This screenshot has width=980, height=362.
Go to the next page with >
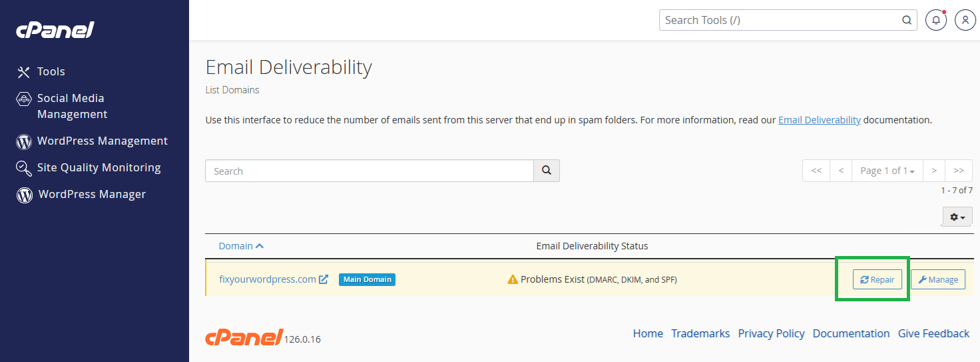pyautogui.click(x=934, y=171)
